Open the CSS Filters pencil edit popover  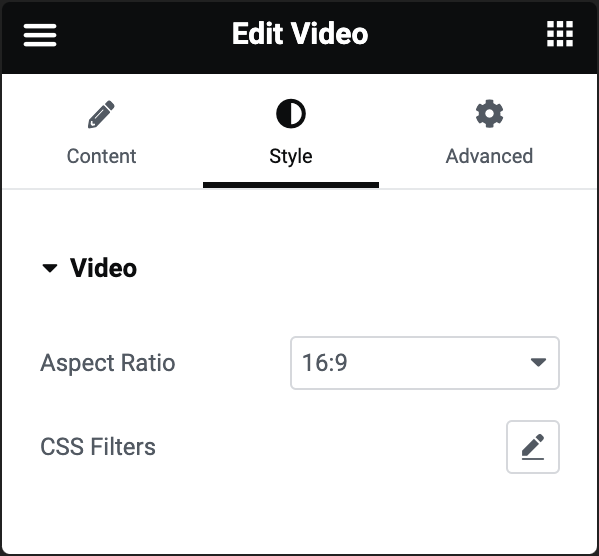point(533,447)
